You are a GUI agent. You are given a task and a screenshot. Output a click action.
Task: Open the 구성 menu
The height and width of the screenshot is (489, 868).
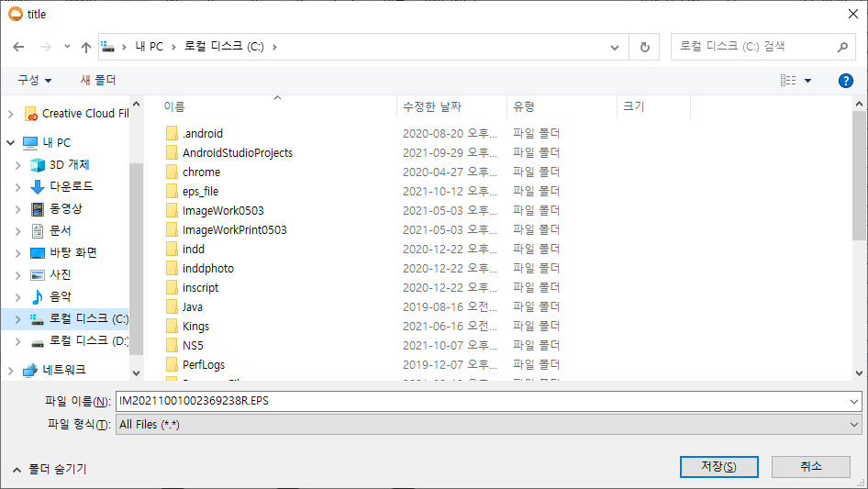34,81
